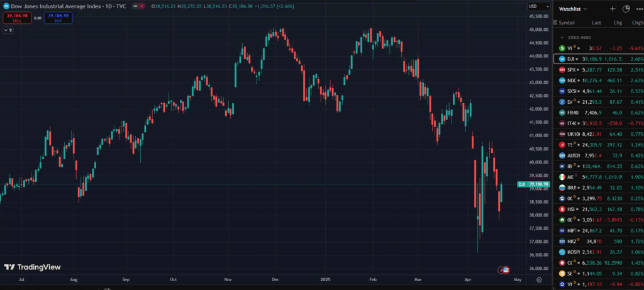The image size is (644, 290).
Task: Click the Mexican flag icon in ME row
Action: pos(562,177)
